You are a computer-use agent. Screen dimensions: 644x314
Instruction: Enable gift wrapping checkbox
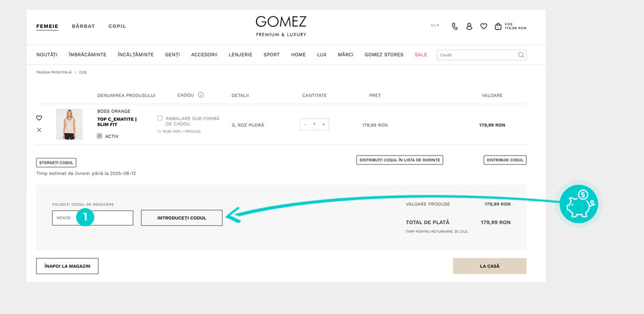click(160, 118)
